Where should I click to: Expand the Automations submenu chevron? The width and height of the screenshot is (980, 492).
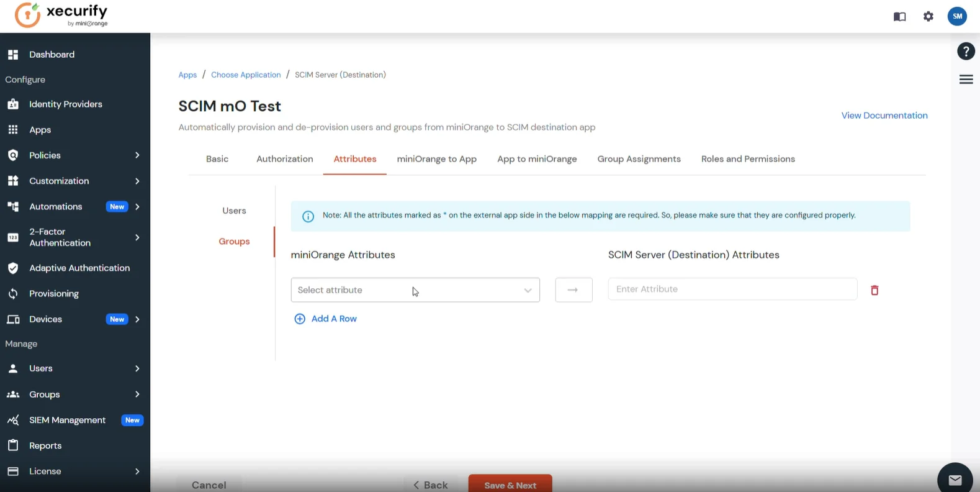point(137,206)
